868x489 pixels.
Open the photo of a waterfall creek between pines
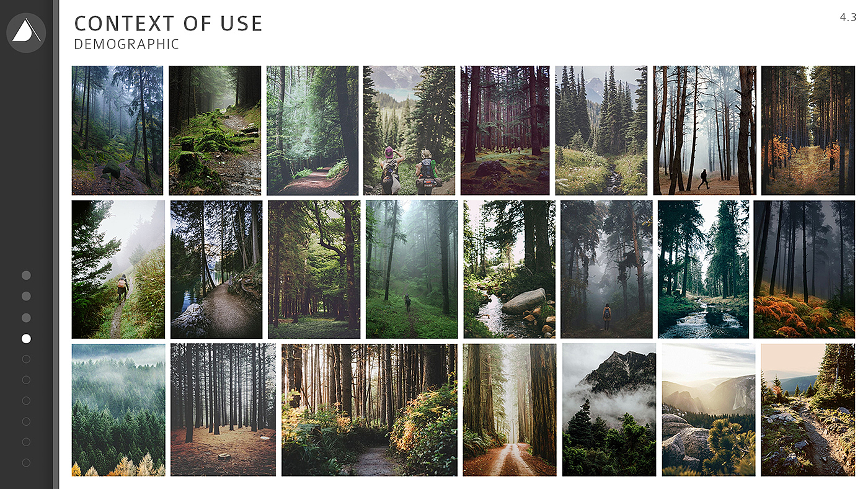[703, 269]
